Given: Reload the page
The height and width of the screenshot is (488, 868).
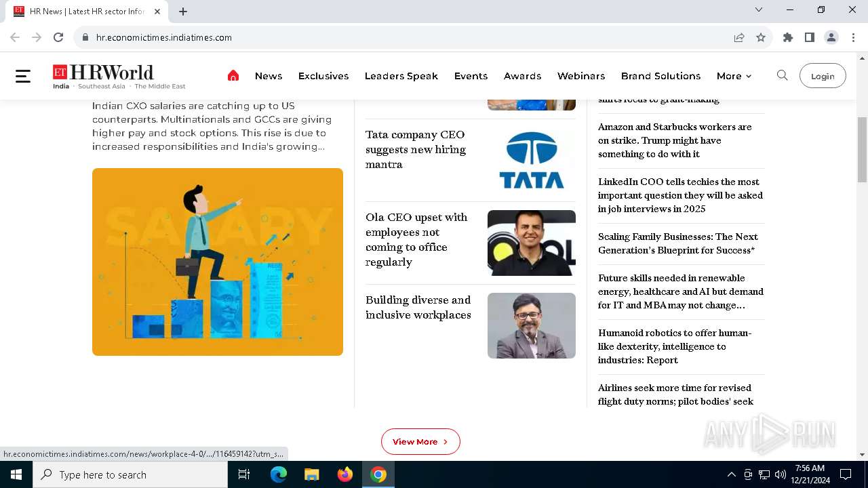Looking at the screenshot, I should tap(58, 37).
